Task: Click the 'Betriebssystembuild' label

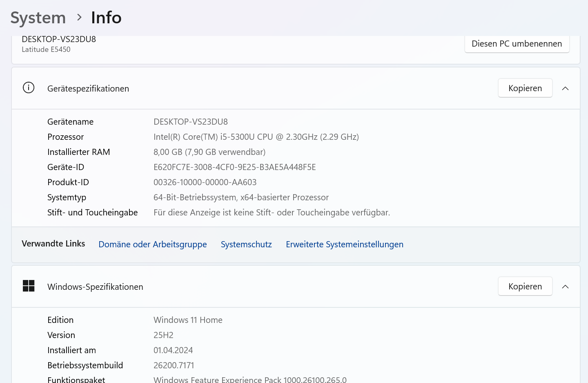Action: pos(85,365)
